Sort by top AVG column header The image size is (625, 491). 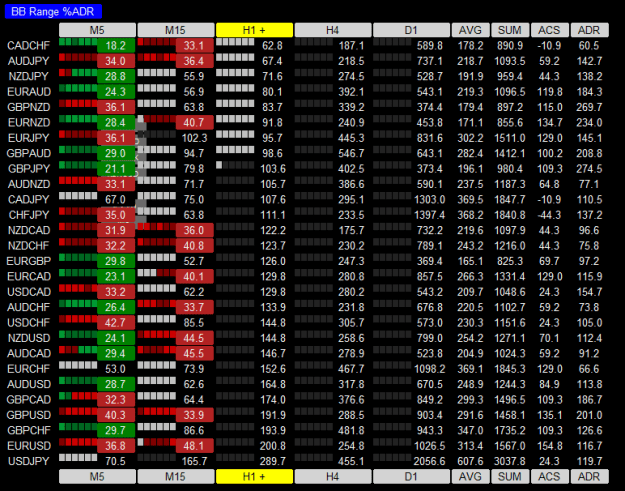click(x=470, y=30)
